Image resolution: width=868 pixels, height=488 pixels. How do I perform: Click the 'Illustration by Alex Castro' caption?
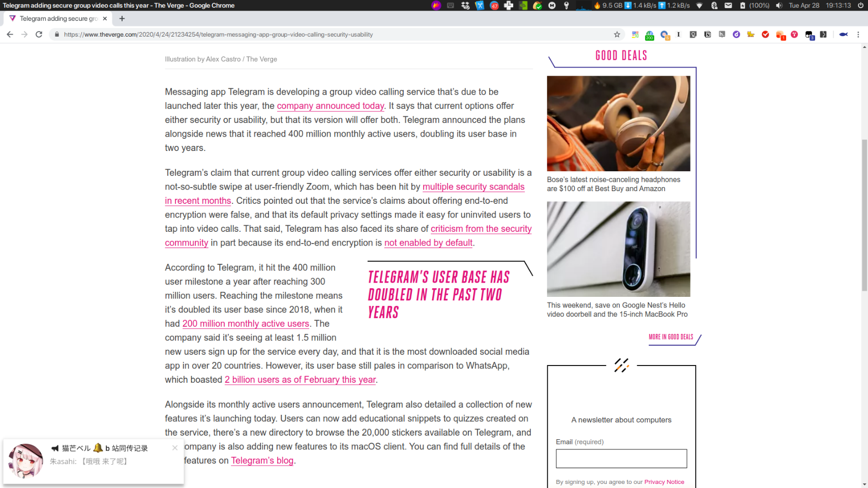221,59
